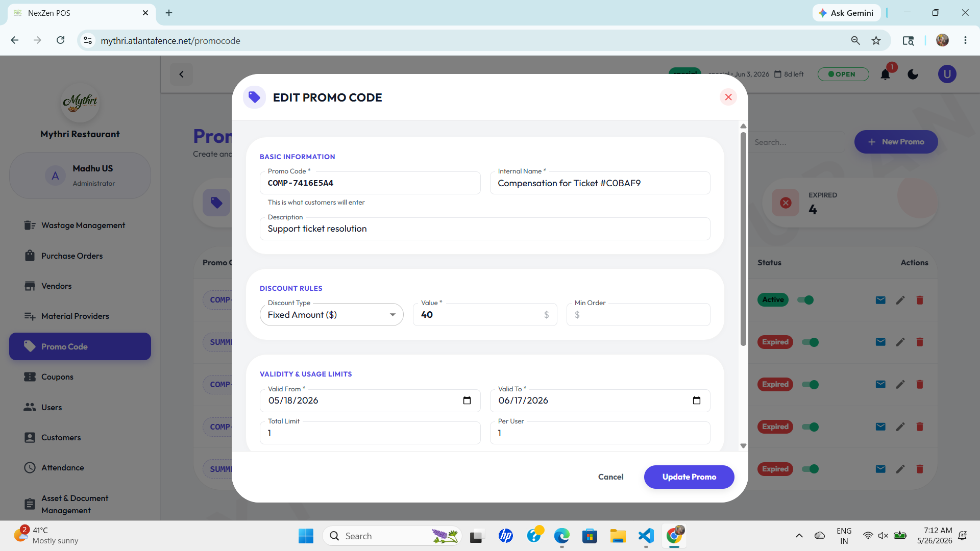This screenshot has height=551, width=980.
Task: Open Windows Start menu
Action: point(306,536)
